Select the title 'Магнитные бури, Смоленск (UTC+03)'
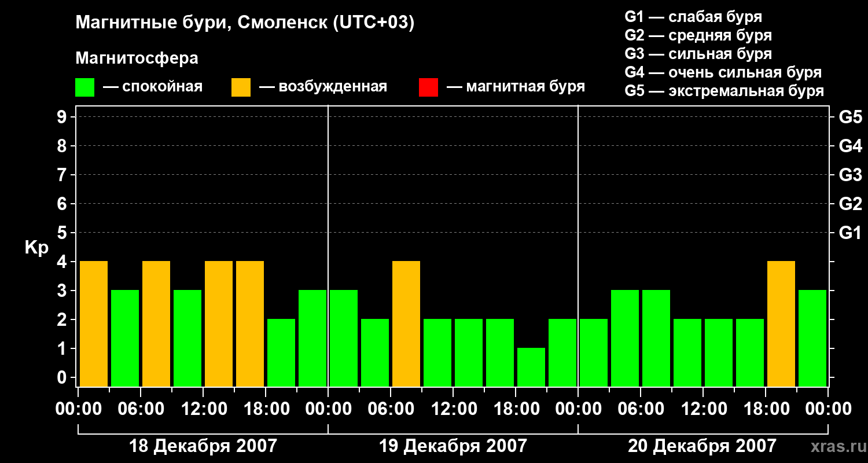 (x=245, y=23)
